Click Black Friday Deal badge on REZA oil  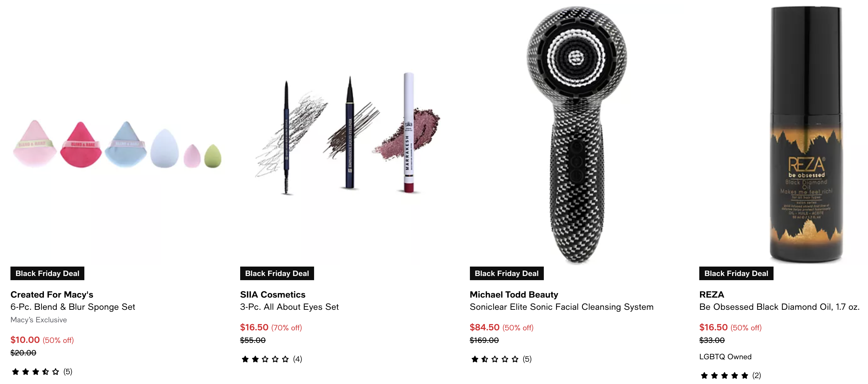pyautogui.click(x=736, y=273)
